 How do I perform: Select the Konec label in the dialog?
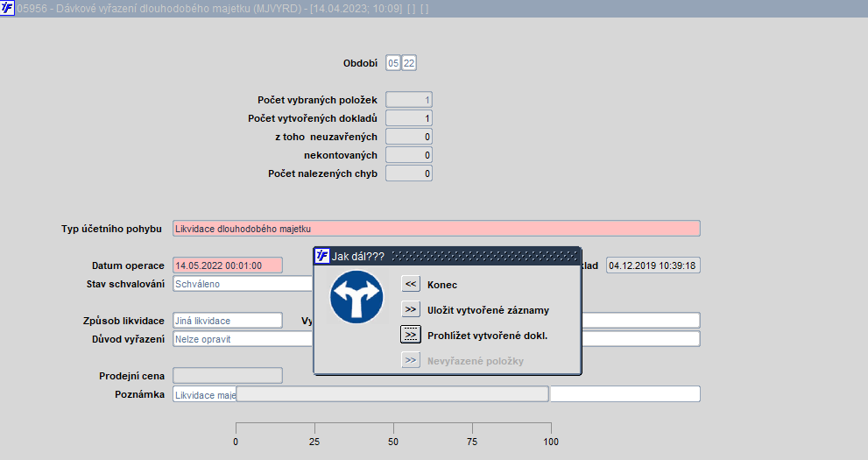[441, 285]
